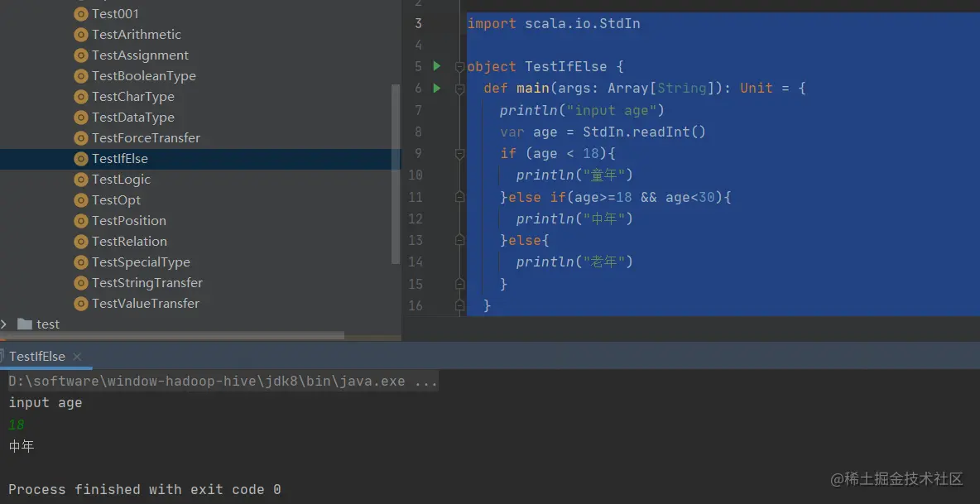Click the project tree vertical scrollbar

(x=395, y=174)
